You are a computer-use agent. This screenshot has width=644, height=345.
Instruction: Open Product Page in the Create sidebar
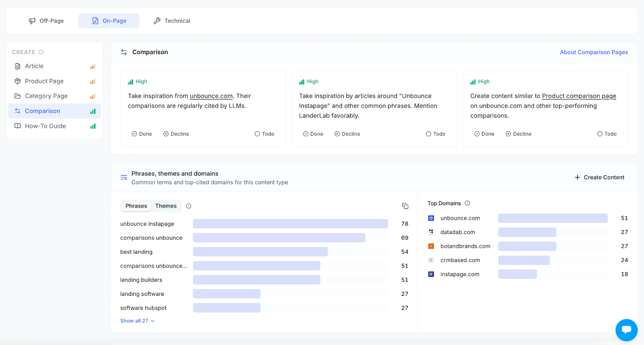(54, 81)
